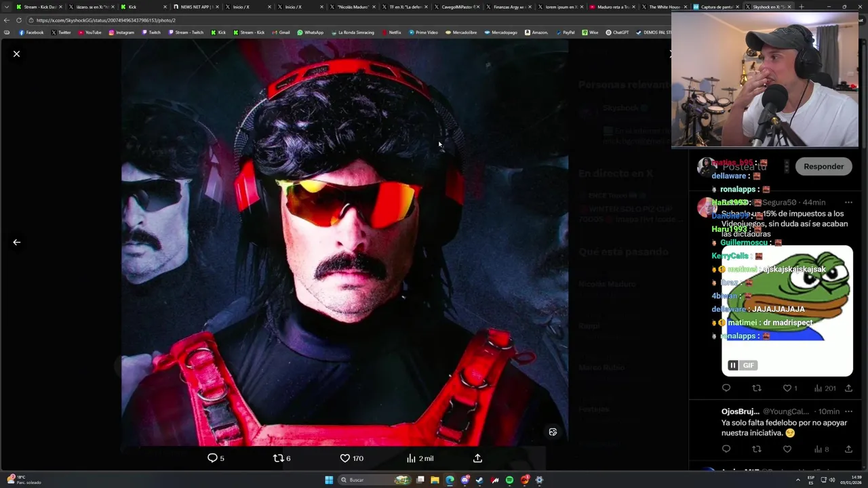Close the photo viewer with the X icon

click(17, 54)
